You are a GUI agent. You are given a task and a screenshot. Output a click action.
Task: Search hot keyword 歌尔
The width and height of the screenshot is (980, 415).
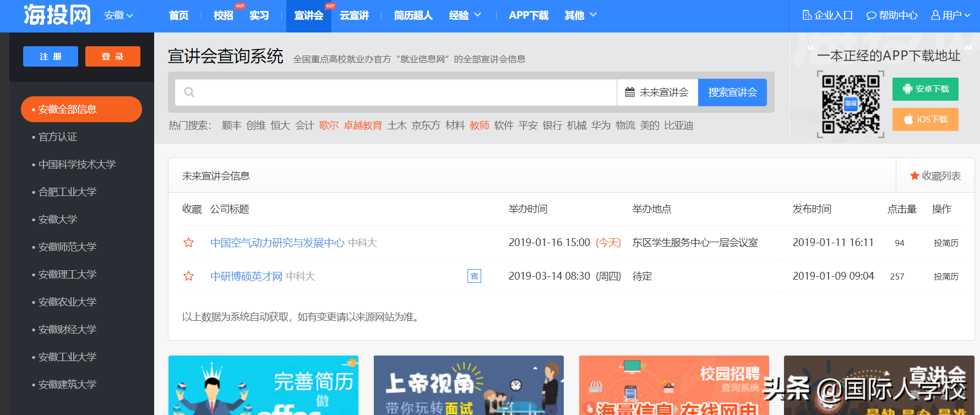pyautogui.click(x=329, y=125)
